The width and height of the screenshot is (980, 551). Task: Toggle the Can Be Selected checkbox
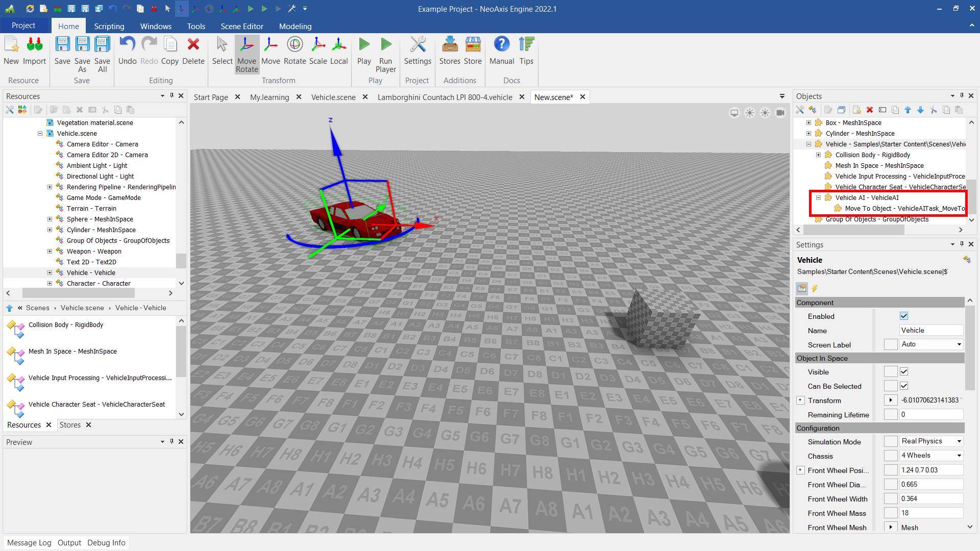tap(904, 386)
